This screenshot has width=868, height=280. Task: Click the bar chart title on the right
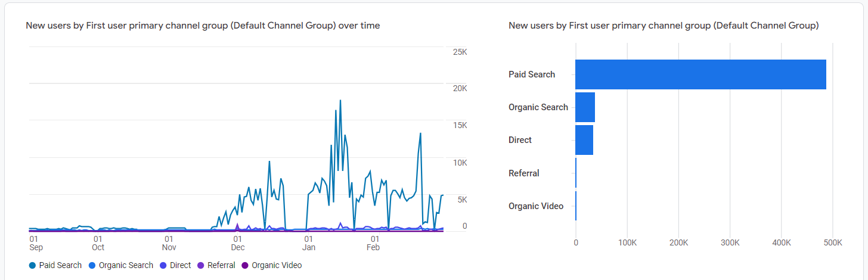[x=663, y=26]
